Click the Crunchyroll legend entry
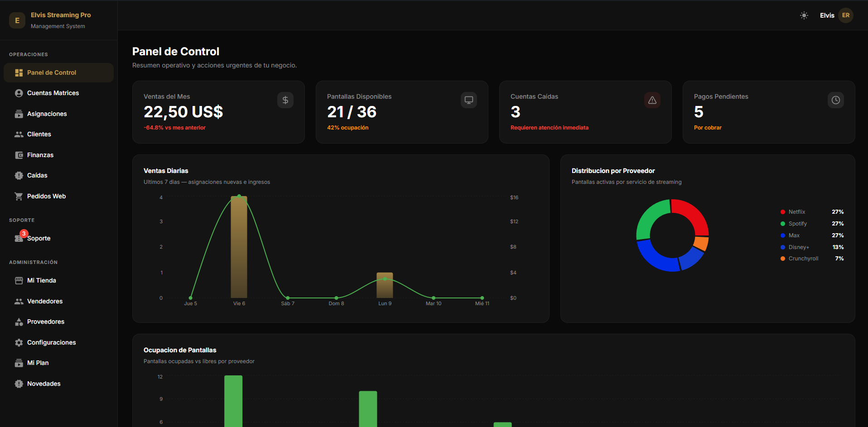868x427 pixels. pos(803,259)
